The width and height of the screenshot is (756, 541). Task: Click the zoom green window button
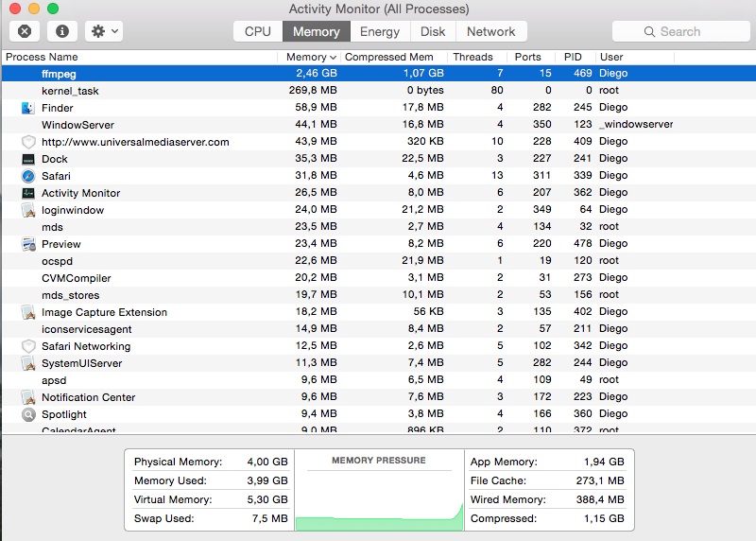click(x=53, y=9)
